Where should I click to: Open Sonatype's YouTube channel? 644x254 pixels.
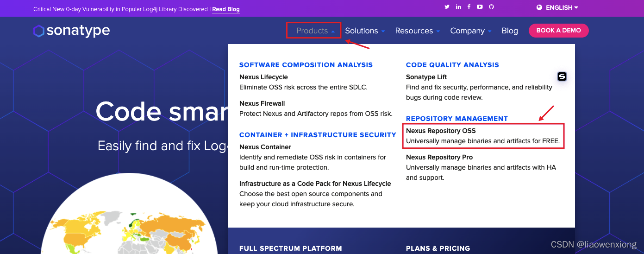[480, 7]
